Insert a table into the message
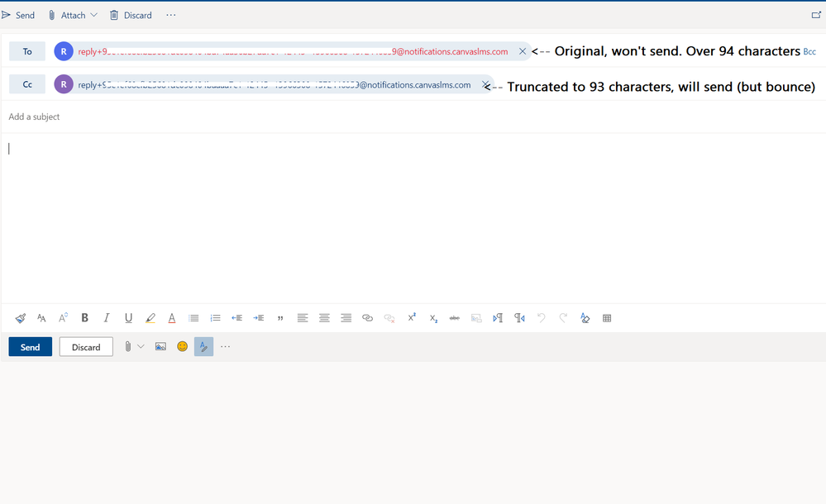826x504 pixels. click(606, 318)
